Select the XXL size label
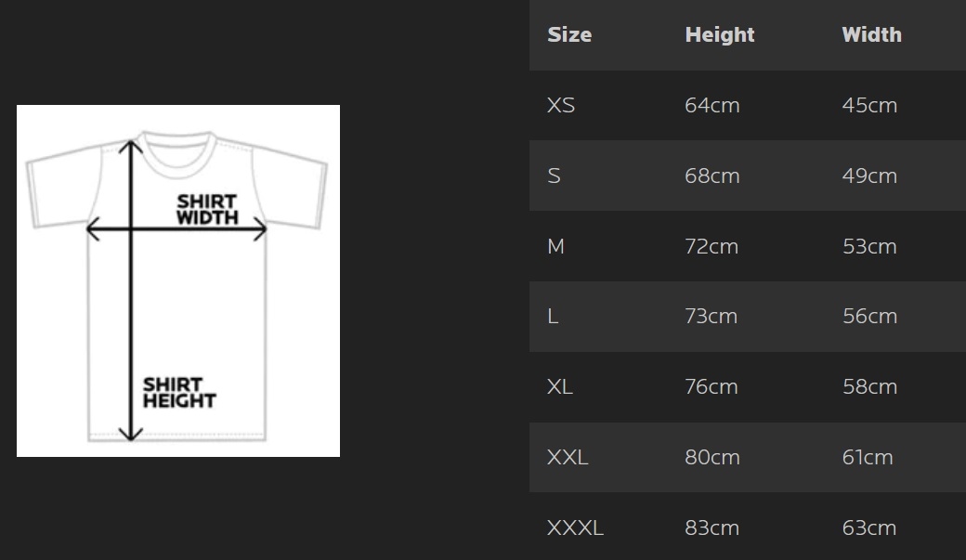 point(568,458)
